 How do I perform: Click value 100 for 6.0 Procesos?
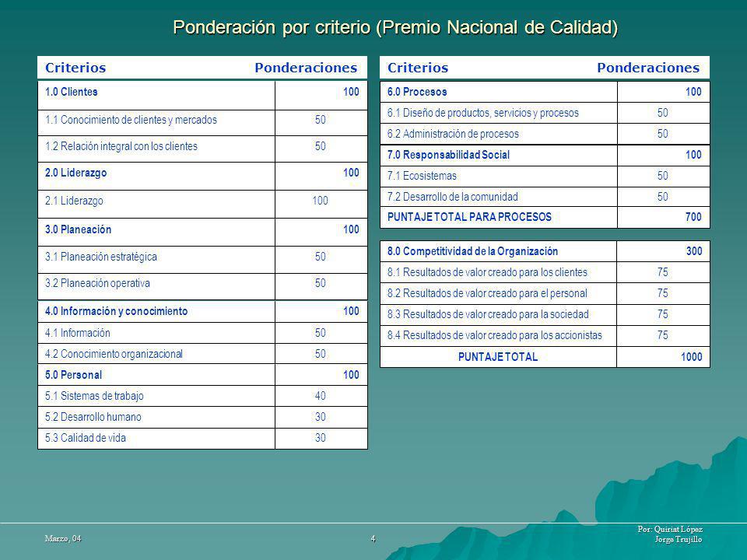pyautogui.click(x=693, y=92)
